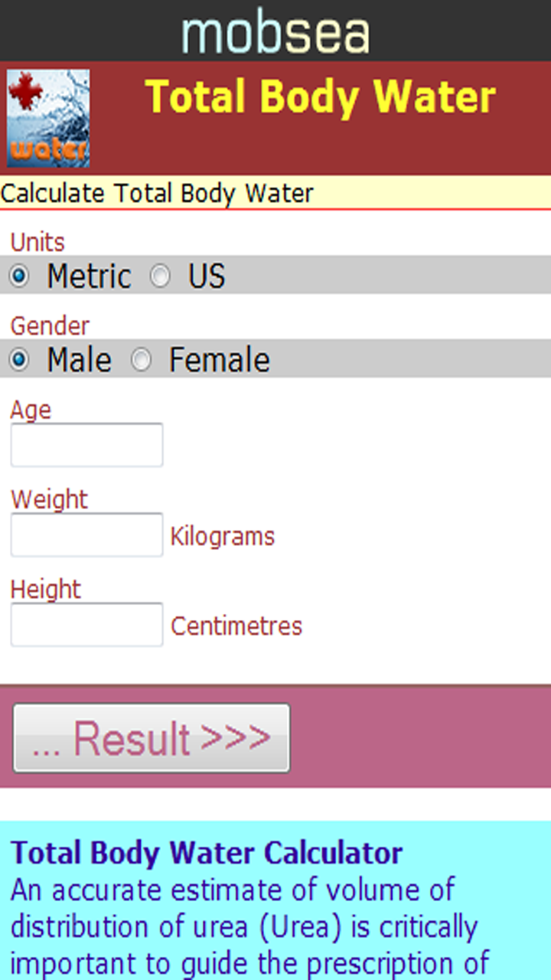Click the Age field label
Viewport: 551px width, 980px height.
31,410
